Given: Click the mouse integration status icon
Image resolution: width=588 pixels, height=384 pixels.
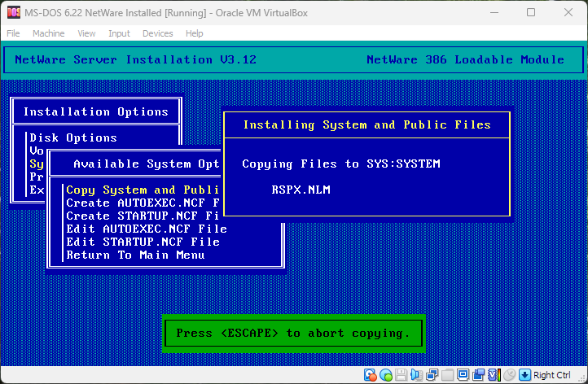Looking at the screenshot, I should (510, 375).
